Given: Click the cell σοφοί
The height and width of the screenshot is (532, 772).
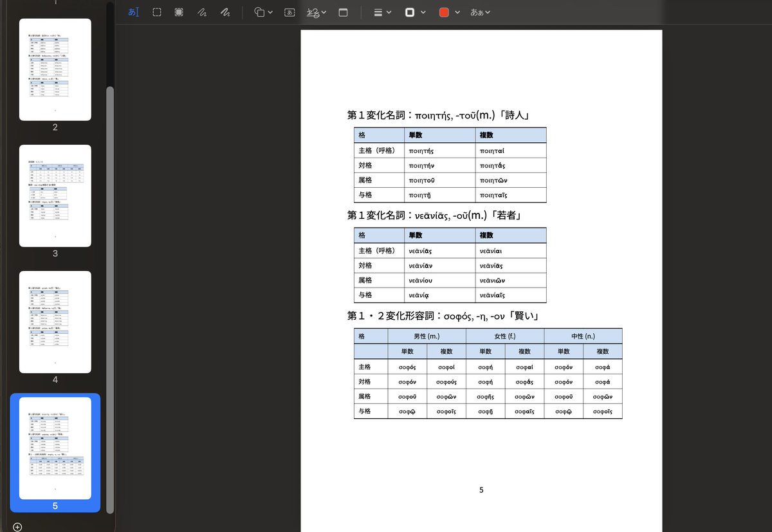Looking at the screenshot, I should point(446,367).
